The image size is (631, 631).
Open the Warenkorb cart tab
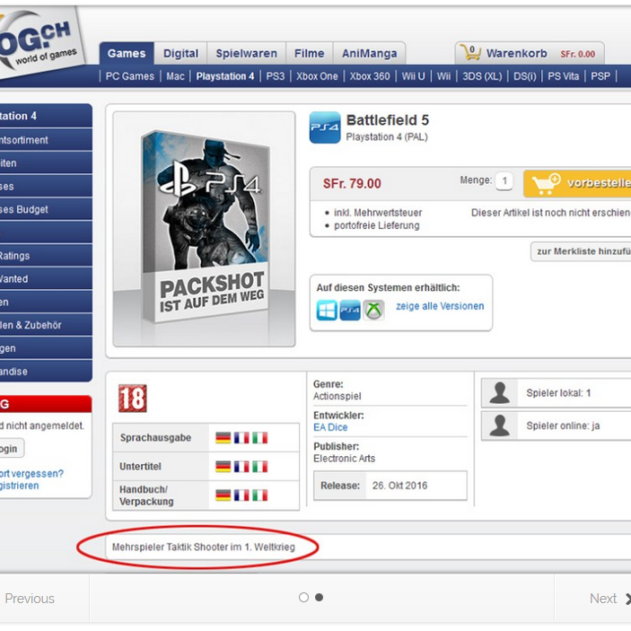click(x=530, y=53)
